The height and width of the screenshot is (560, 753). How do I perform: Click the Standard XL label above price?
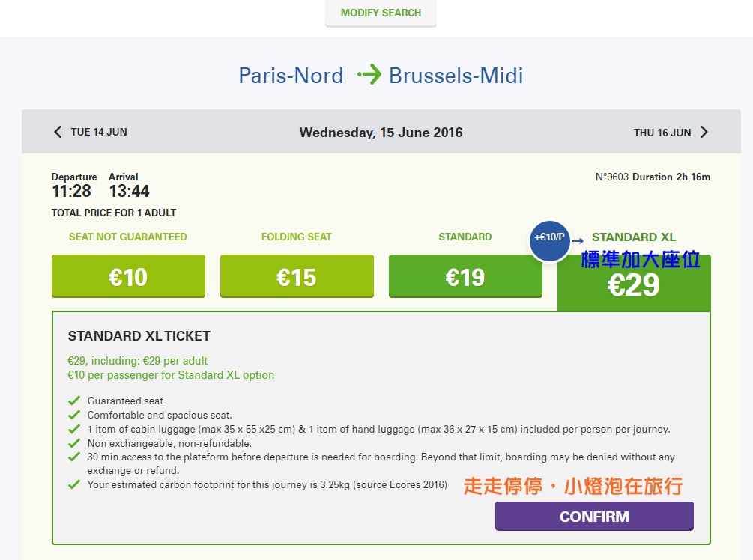(633, 237)
